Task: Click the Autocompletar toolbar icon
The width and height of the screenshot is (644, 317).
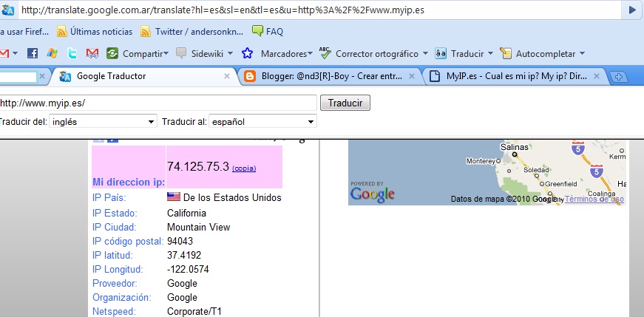Action: [x=506, y=53]
